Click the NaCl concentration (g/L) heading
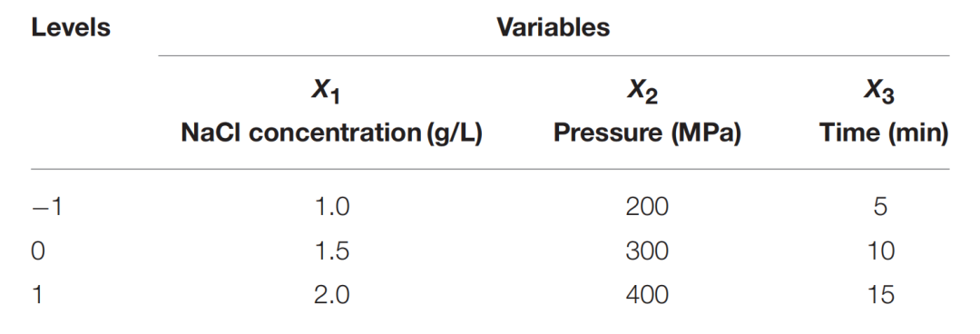 point(331,133)
